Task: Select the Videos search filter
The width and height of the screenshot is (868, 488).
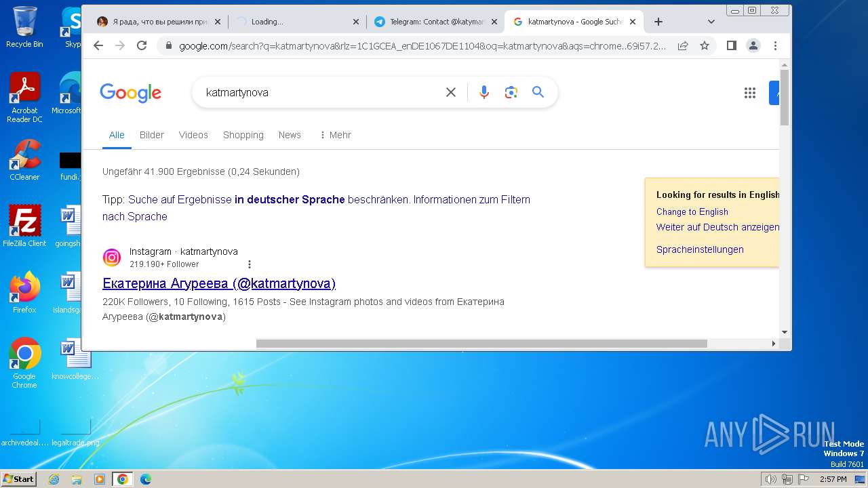Action: pos(193,135)
